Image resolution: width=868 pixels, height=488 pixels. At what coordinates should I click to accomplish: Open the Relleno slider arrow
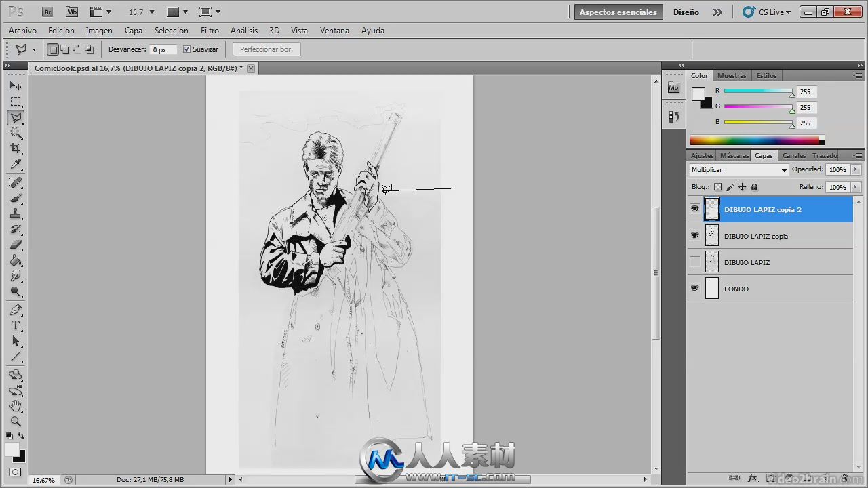pos(855,187)
